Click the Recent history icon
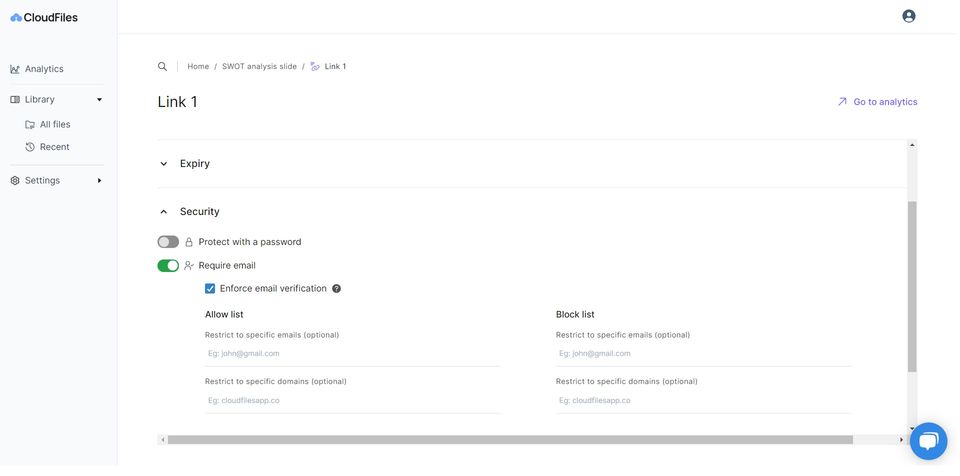This screenshot has width=960, height=476. pos(30,147)
